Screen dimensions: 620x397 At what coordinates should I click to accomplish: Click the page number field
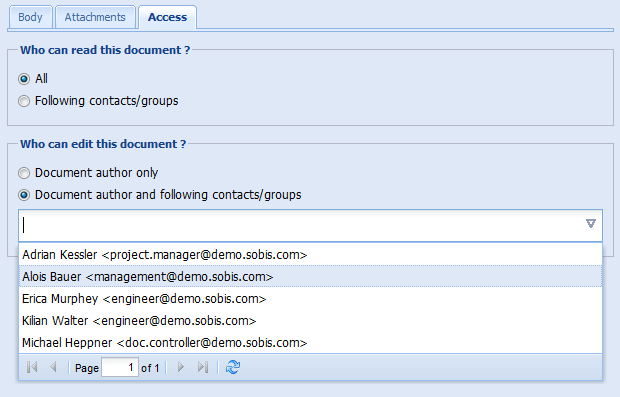coord(120,368)
